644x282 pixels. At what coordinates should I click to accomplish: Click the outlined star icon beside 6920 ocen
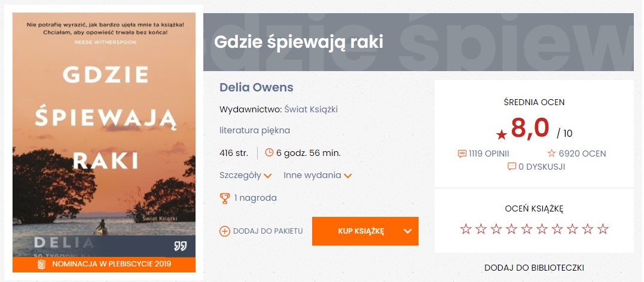tap(551, 154)
